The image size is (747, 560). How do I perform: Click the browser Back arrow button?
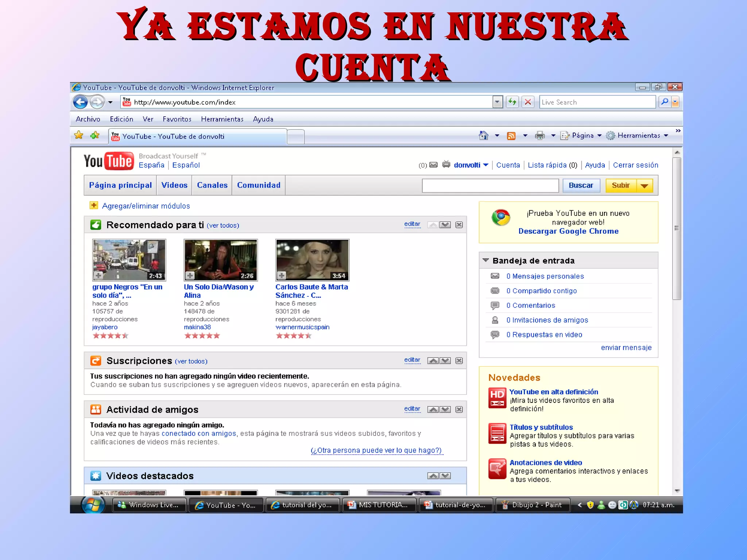80,102
